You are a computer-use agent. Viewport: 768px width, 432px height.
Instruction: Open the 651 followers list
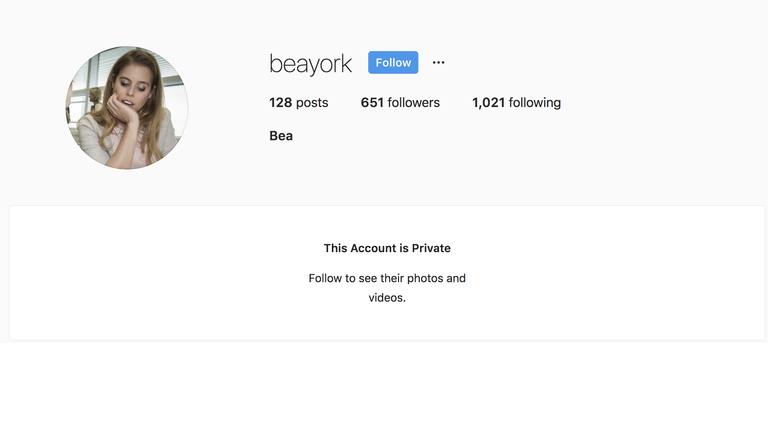point(400,102)
